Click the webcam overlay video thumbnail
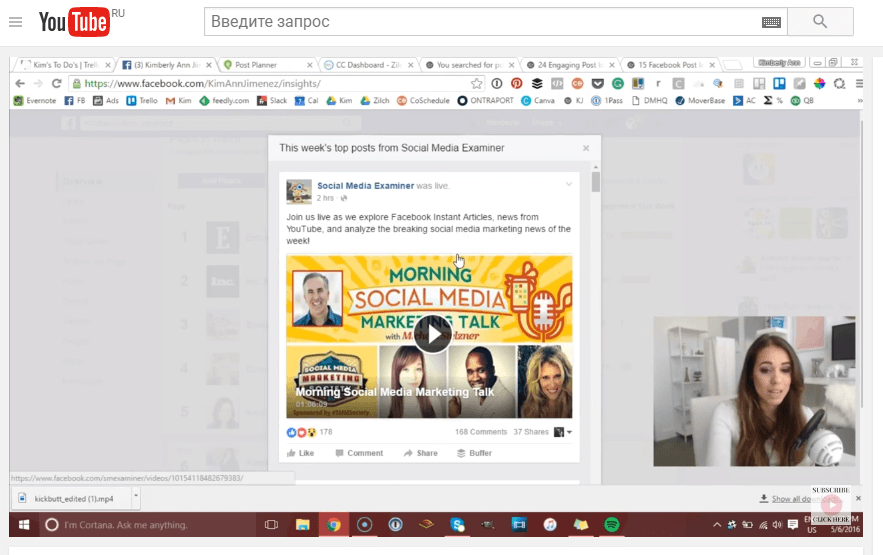 [754, 391]
